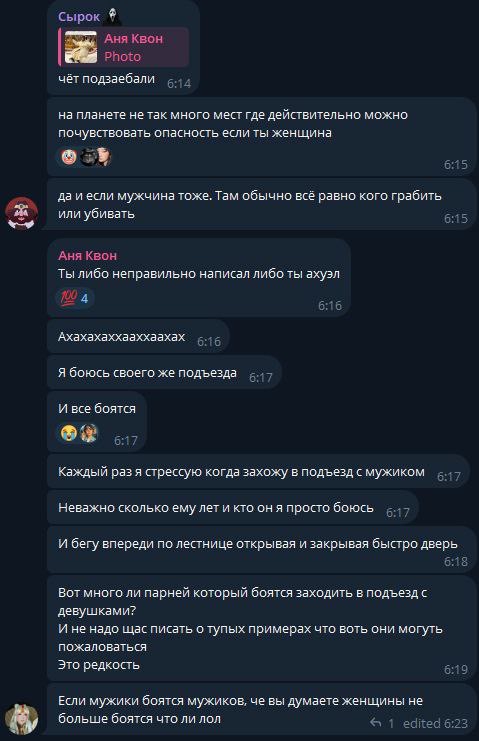This screenshot has height=741, width=479.
Task: Open the red mascot user avatar
Action: tap(21, 213)
